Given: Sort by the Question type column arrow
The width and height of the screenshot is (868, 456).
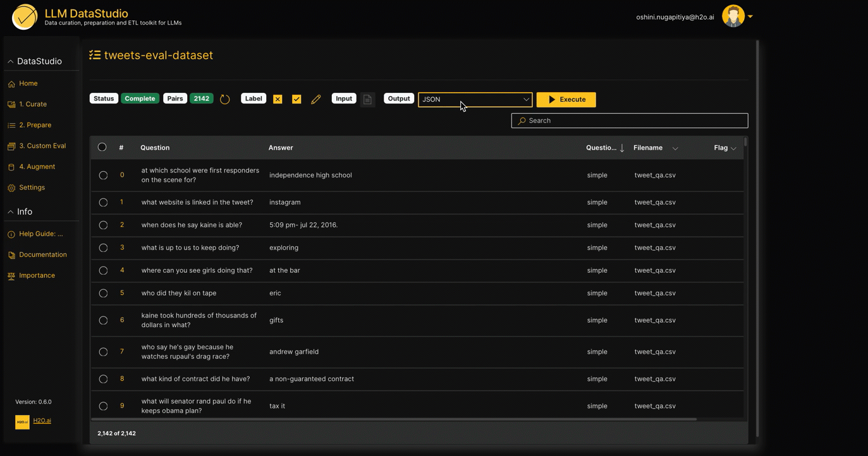Looking at the screenshot, I should 622,148.
